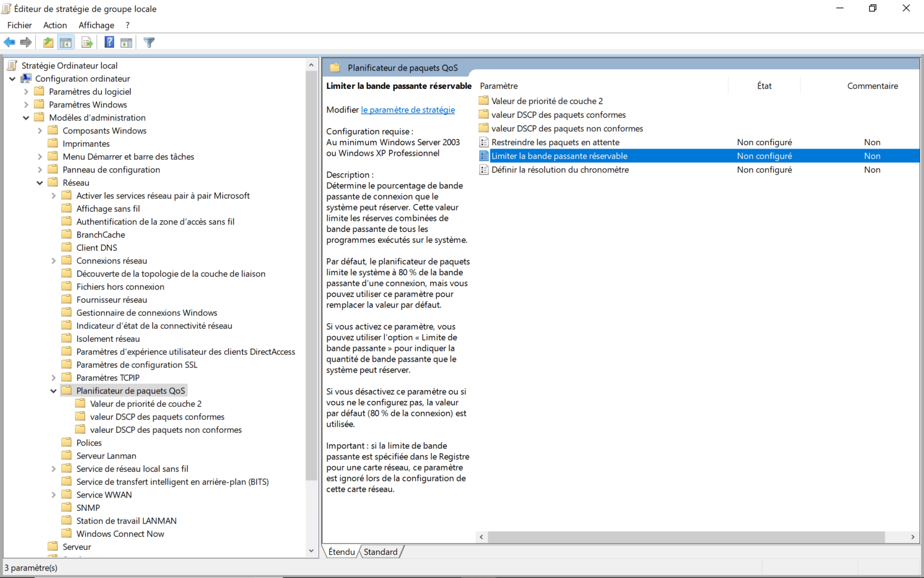Select Fichiers hors connexion tree item

point(120,287)
